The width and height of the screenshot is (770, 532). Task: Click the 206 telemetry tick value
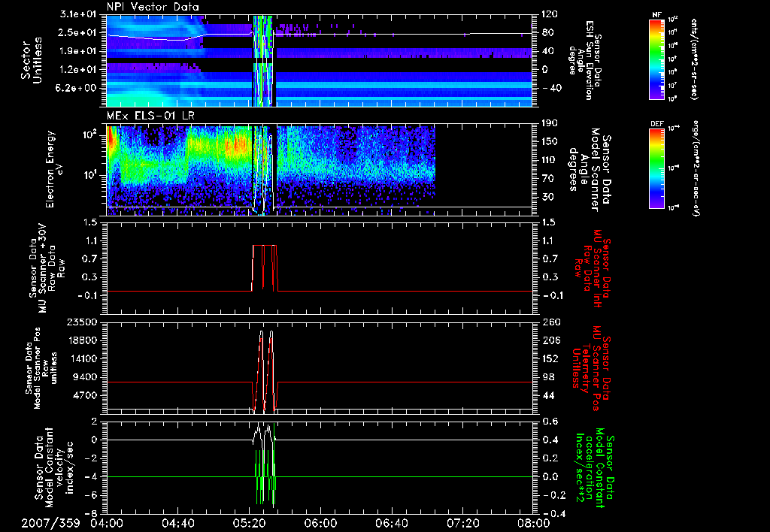(550, 340)
